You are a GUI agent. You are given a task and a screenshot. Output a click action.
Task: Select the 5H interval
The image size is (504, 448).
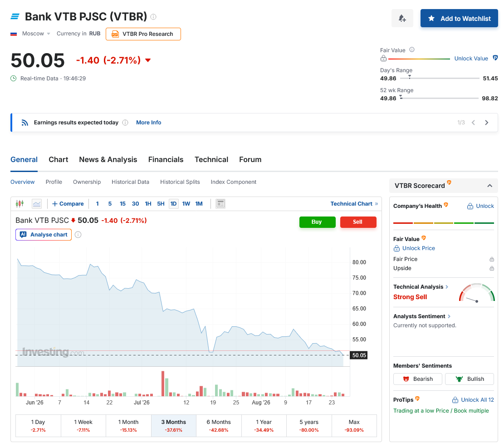[161, 204]
